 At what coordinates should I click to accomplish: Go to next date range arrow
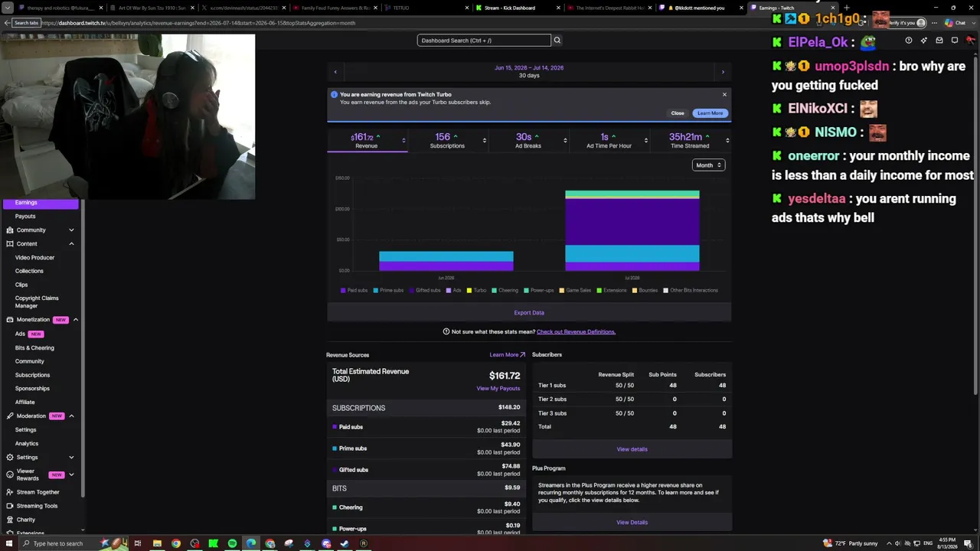coord(723,72)
